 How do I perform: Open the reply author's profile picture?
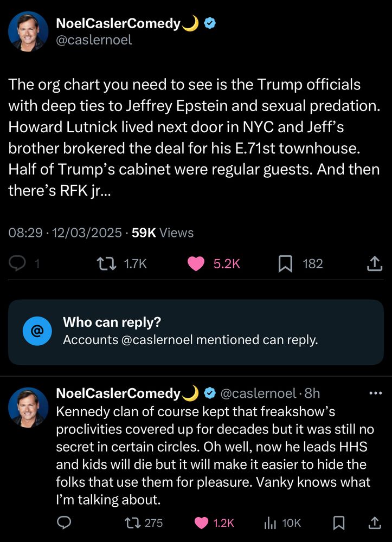[x=28, y=407]
